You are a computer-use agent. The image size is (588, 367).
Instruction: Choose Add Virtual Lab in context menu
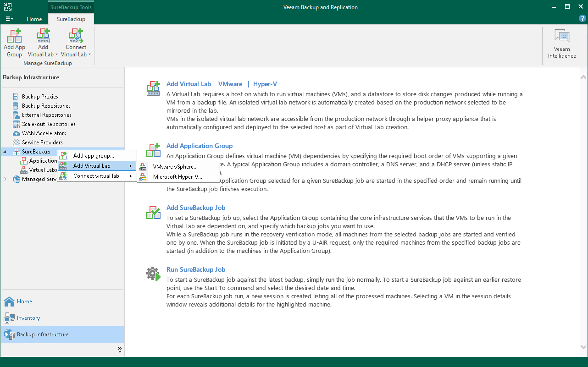97,166
